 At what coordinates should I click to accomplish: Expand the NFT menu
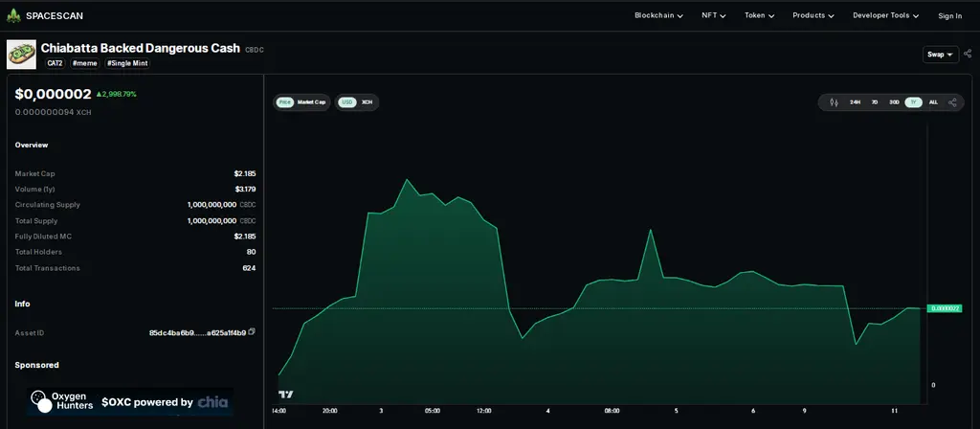click(714, 15)
